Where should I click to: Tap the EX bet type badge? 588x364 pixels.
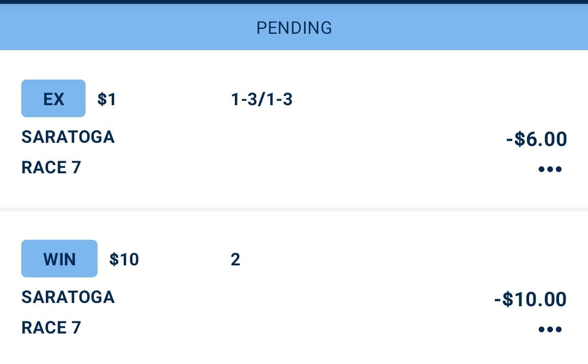[x=53, y=99]
